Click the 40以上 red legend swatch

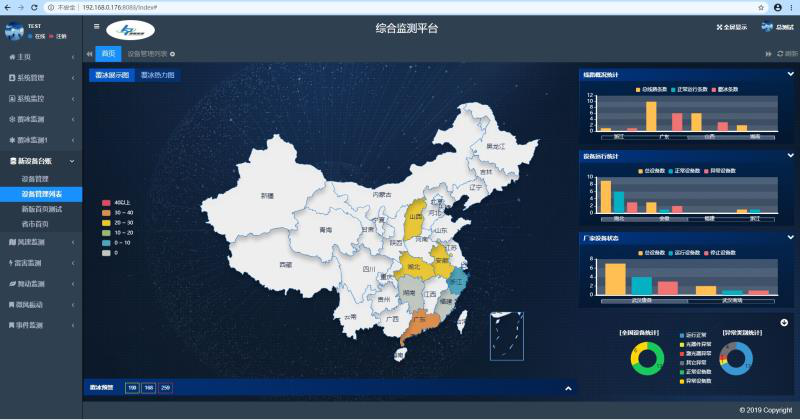pyautogui.click(x=106, y=203)
